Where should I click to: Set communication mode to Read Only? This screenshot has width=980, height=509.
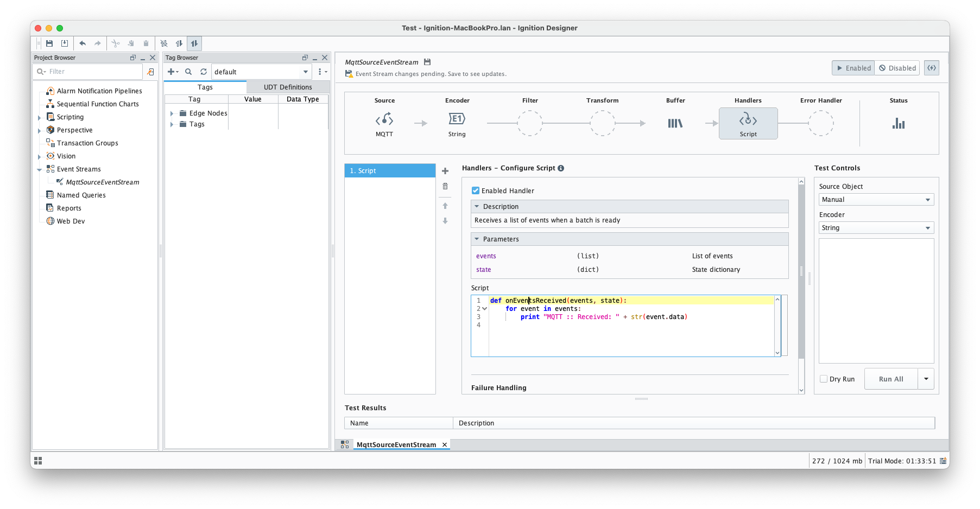[179, 43]
